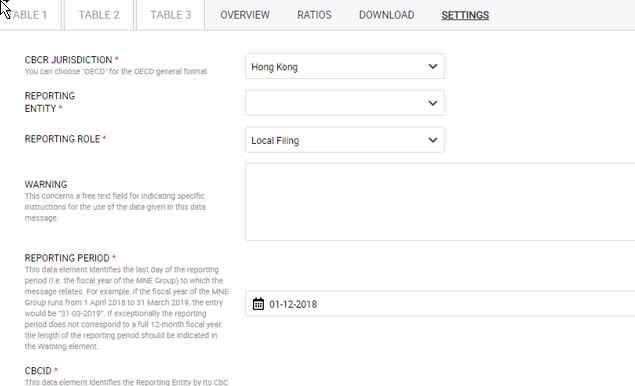Open the CbCR Jurisdiction dropdown showing Hong Kong
Viewport: 635px width, 386px height.
click(x=345, y=66)
